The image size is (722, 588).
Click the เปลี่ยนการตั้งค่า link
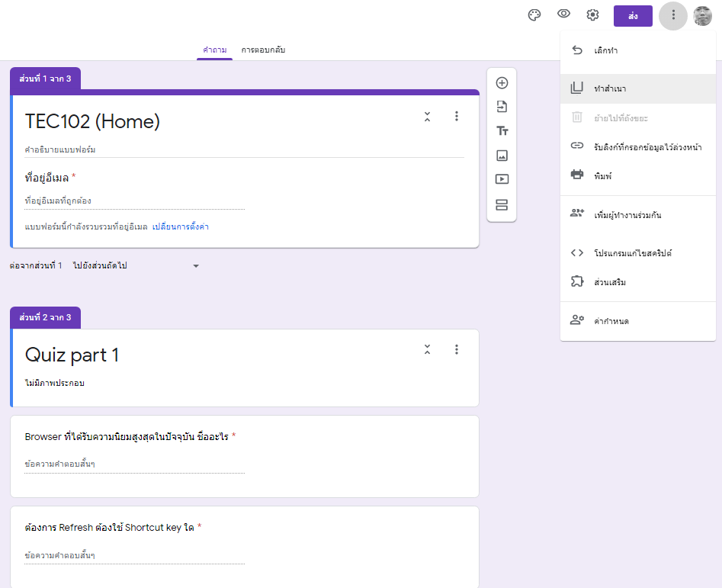coord(181,227)
